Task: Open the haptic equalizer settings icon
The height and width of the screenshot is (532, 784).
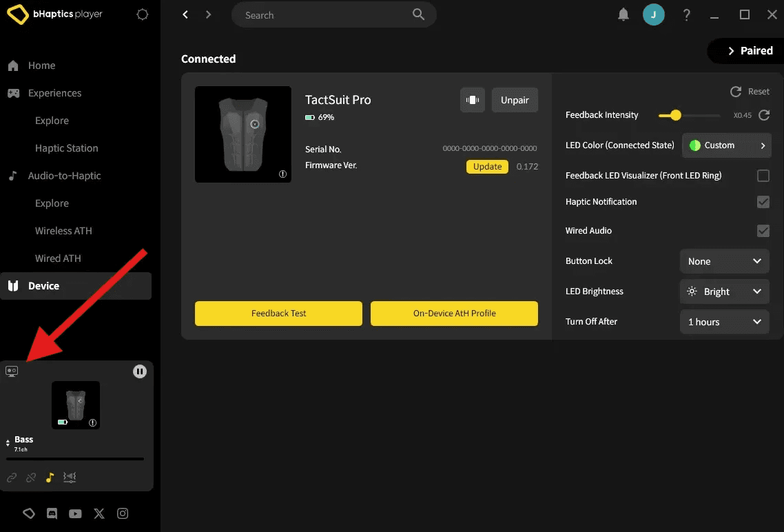Action: (70, 477)
